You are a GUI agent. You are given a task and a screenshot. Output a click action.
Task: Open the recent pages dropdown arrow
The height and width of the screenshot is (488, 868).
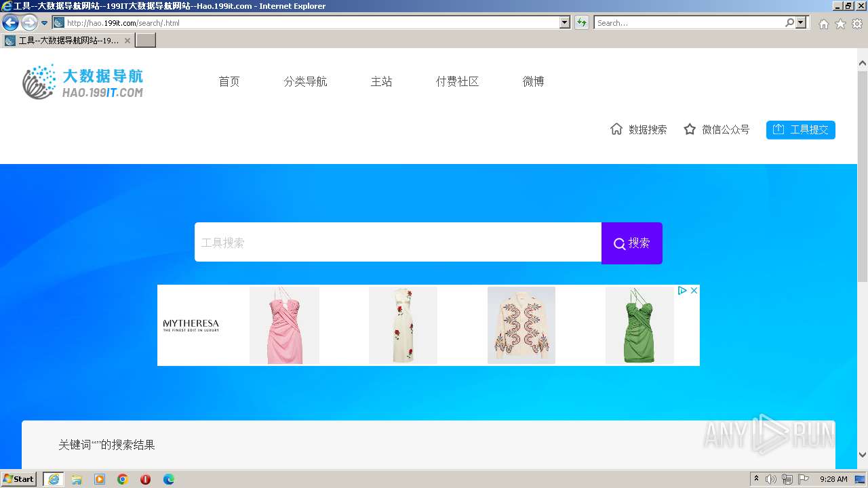point(45,23)
